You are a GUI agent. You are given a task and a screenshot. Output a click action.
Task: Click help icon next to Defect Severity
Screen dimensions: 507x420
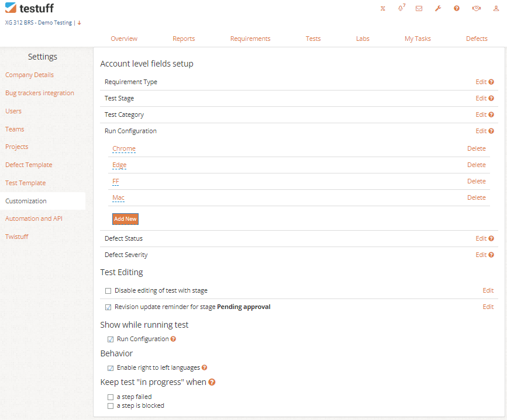(x=491, y=255)
